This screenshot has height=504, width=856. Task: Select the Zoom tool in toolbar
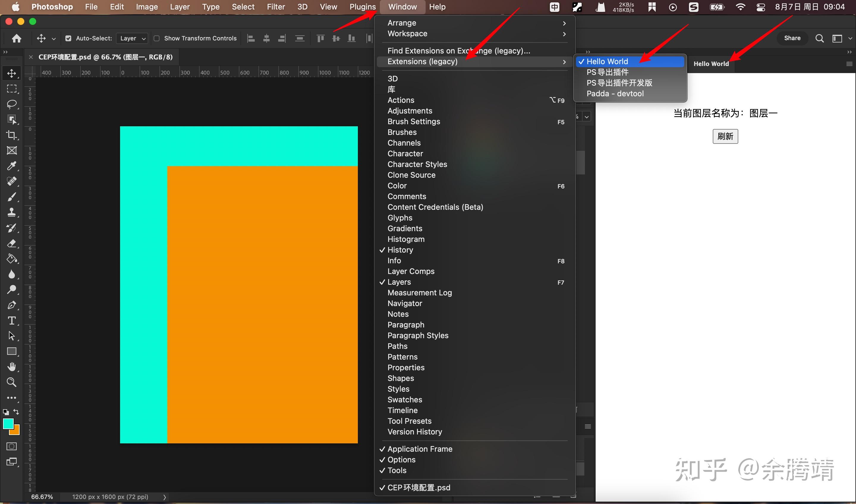click(12, 382)
